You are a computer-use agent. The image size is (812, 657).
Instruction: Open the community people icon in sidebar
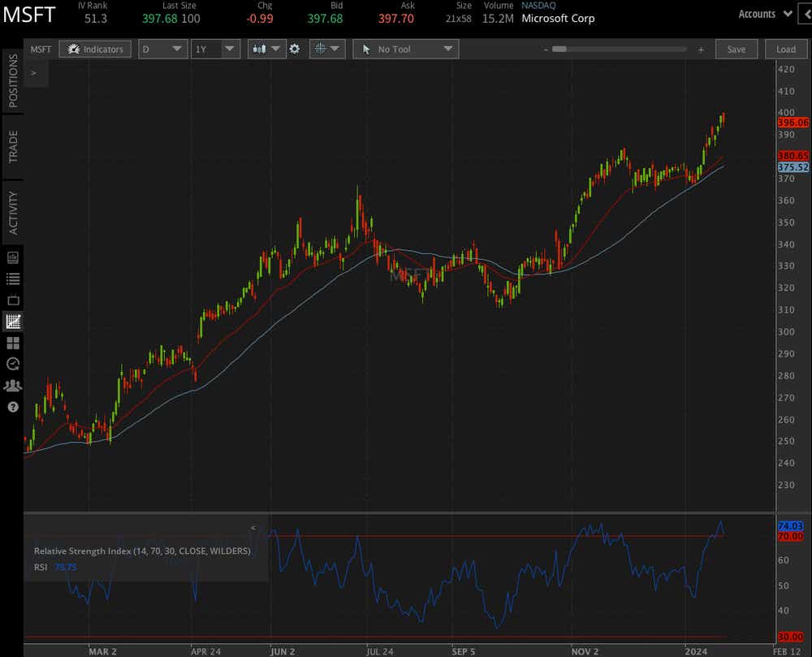pos(12,386)
